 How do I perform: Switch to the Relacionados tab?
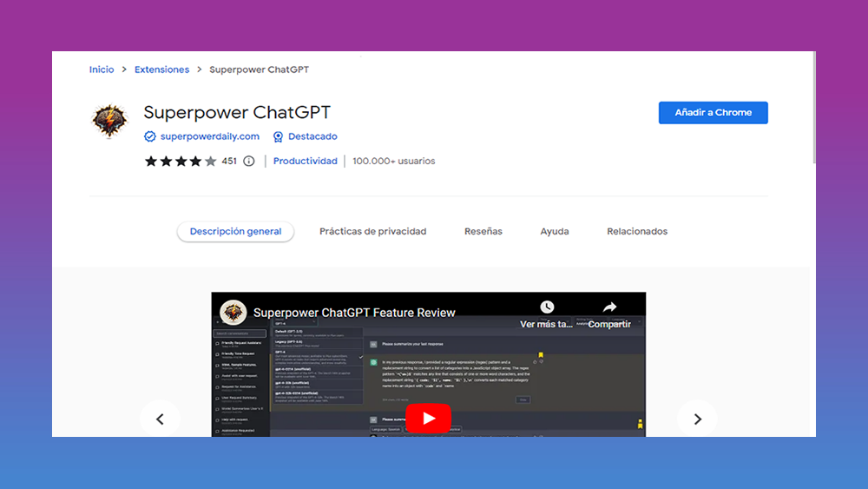(637, 232)
